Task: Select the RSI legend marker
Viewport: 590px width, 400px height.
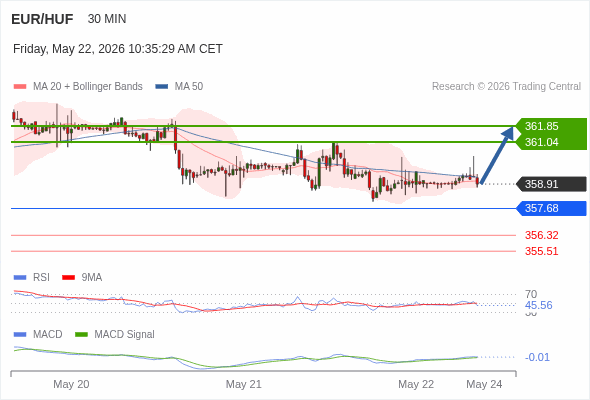Action: (x=20, y=278)
